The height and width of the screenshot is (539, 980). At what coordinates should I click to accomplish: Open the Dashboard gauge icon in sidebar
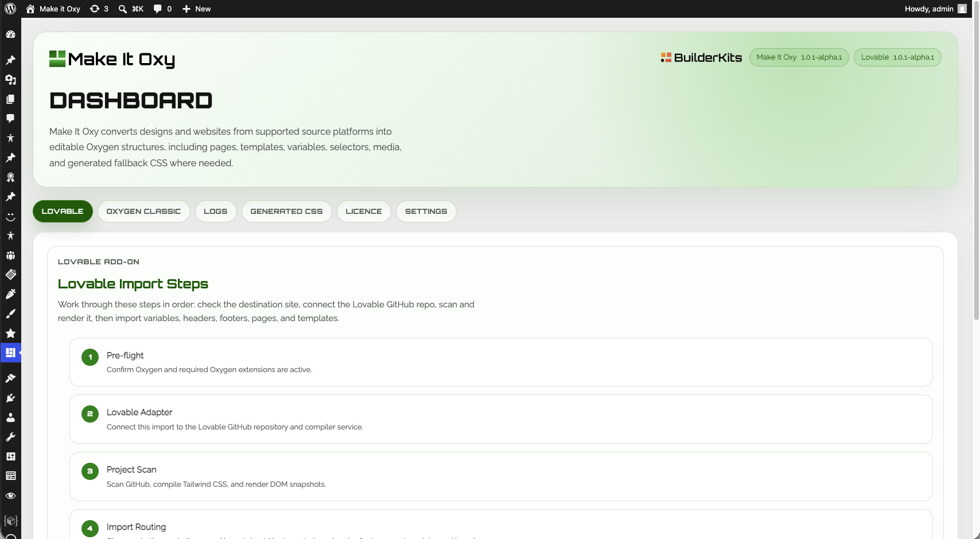pos(10,34)
